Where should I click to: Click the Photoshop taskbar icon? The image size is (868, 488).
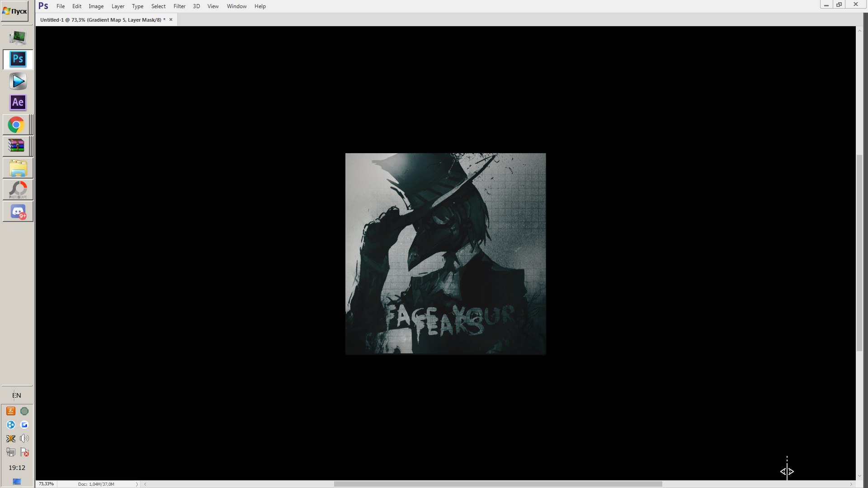[18, 59]
